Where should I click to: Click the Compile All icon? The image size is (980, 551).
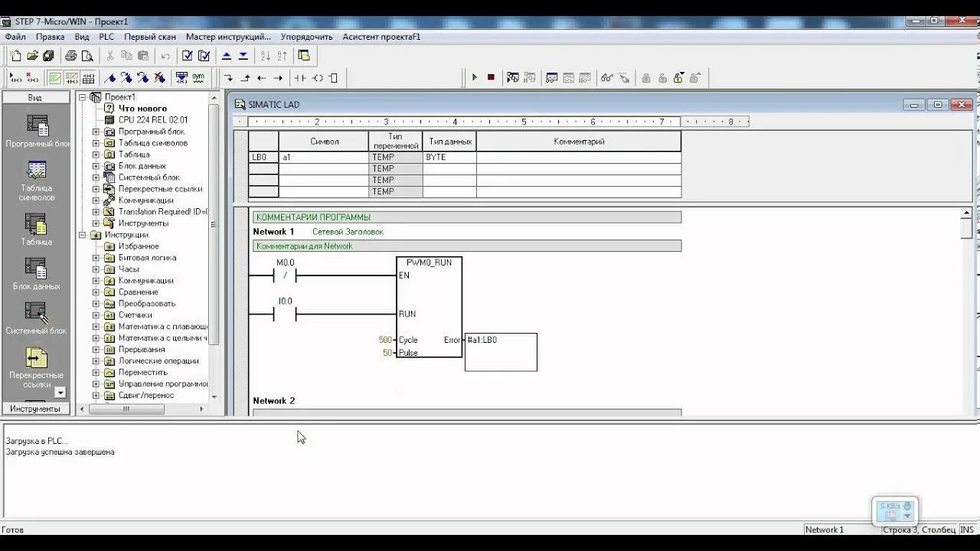pyautogui.click(x=204, y=56)
